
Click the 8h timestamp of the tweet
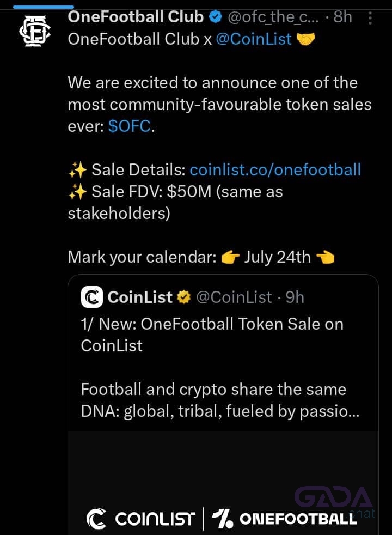pyautogui.click(x=342, y=17)
